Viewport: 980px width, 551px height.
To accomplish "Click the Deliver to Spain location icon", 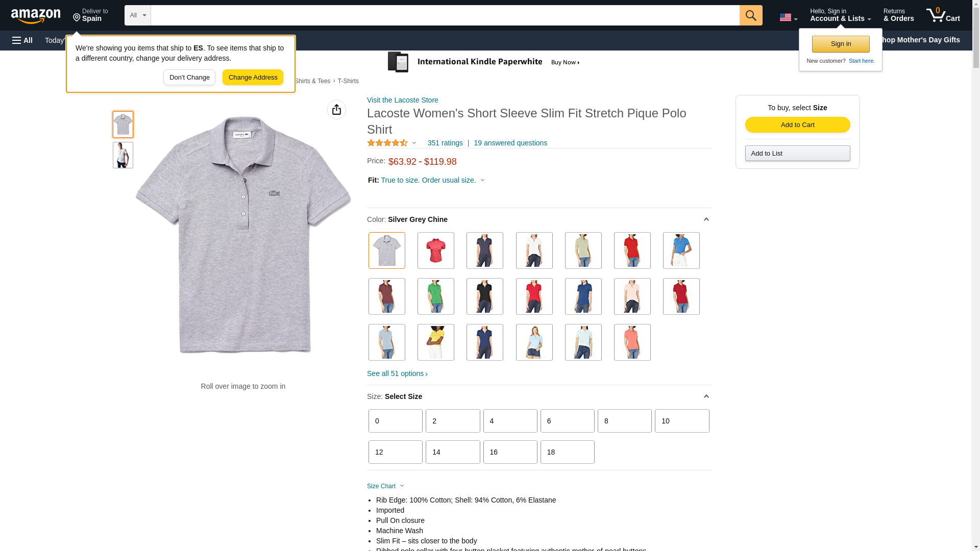I will 77,18.
